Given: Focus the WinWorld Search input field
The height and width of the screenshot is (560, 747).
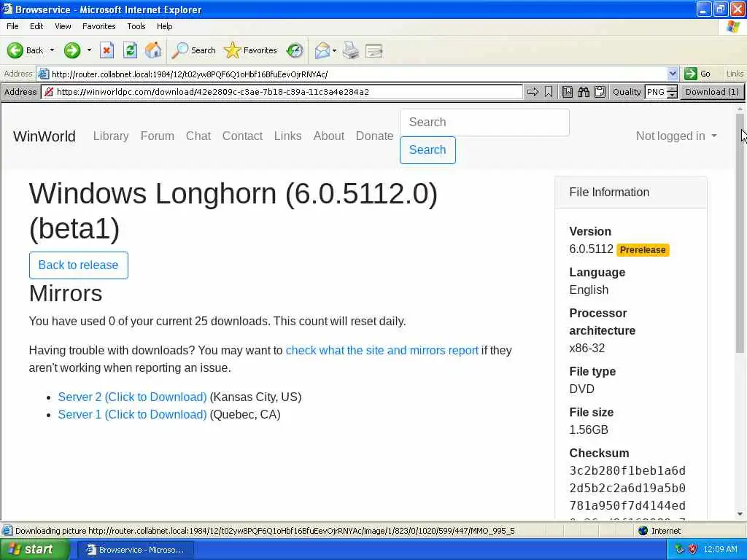Looking at the screenshot, I should (x=484, y=122).
